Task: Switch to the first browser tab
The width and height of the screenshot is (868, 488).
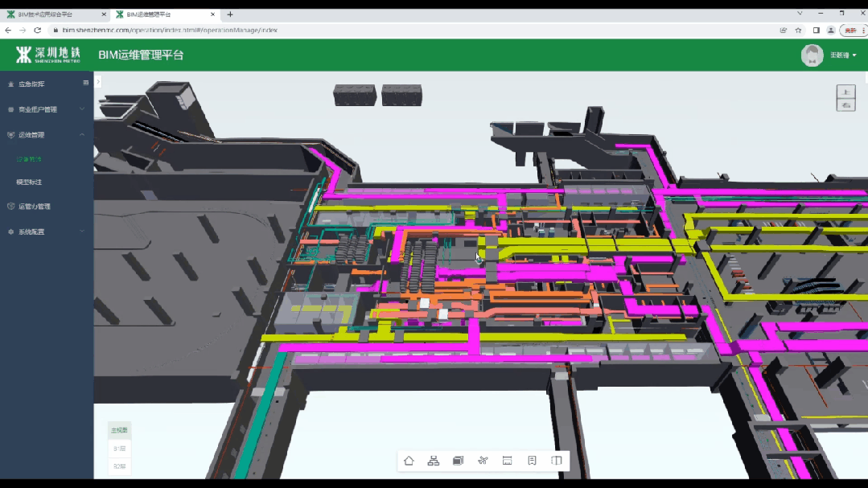Action: [52, 14]
